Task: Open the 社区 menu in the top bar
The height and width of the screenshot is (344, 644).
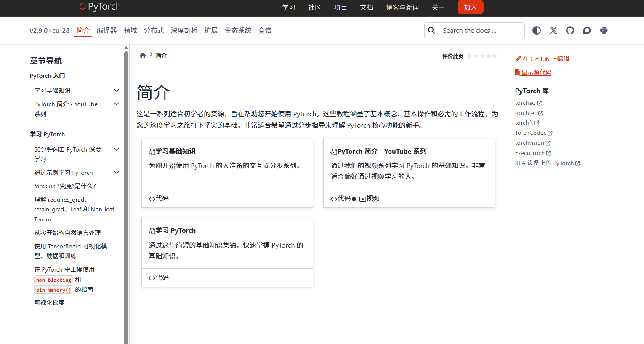Action: 314,7
